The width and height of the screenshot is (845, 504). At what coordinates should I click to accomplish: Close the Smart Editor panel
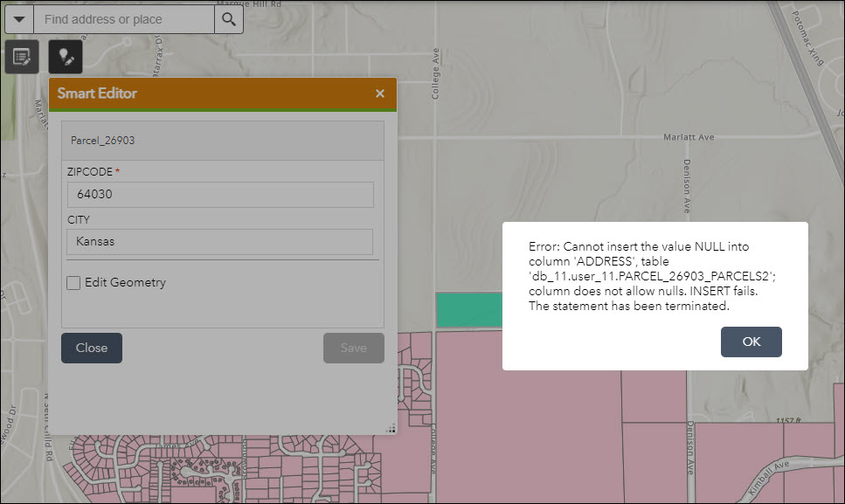pyautogui.click(x=380, y=93)
